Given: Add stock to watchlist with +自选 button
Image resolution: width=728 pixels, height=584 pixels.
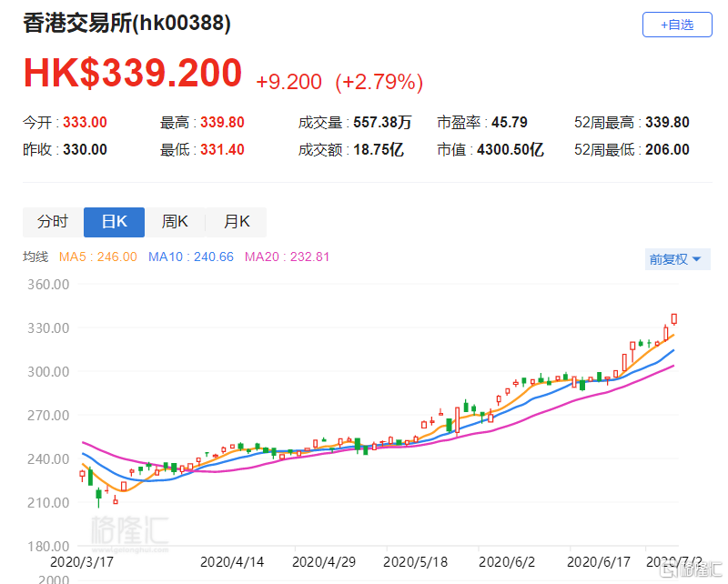Looking at the screenshot, I should point(677,25).
